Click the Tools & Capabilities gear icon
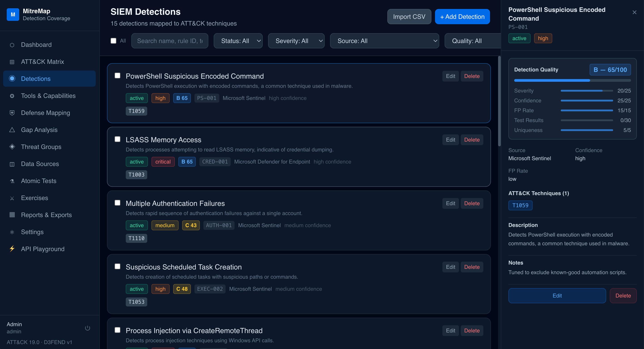This screenshot has height=349, width=644. 12,96
